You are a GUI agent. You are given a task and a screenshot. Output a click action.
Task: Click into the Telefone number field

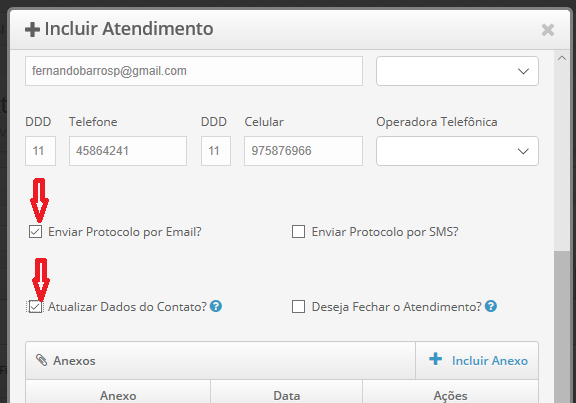pos(128,151)
